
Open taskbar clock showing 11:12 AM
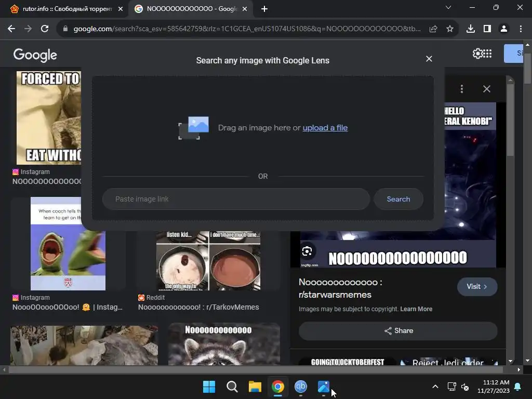[494, 387]
